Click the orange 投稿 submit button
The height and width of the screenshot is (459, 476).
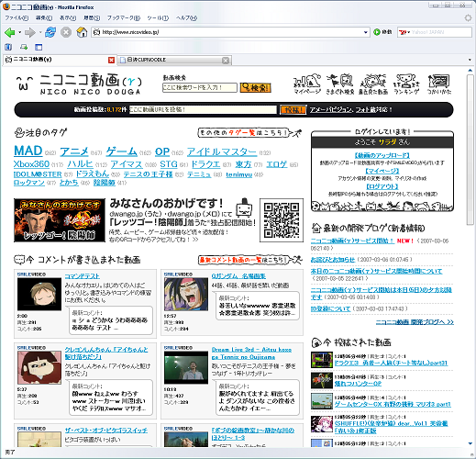point(293,110)
